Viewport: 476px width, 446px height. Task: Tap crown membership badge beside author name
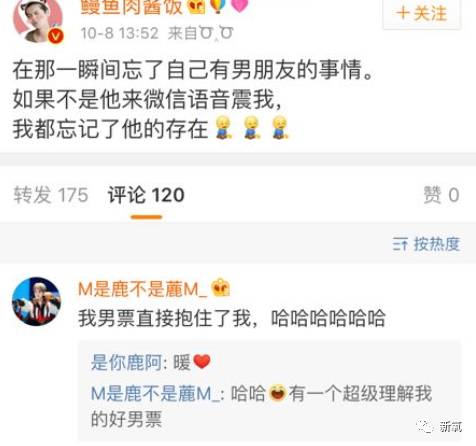click(x=196, y=6)
